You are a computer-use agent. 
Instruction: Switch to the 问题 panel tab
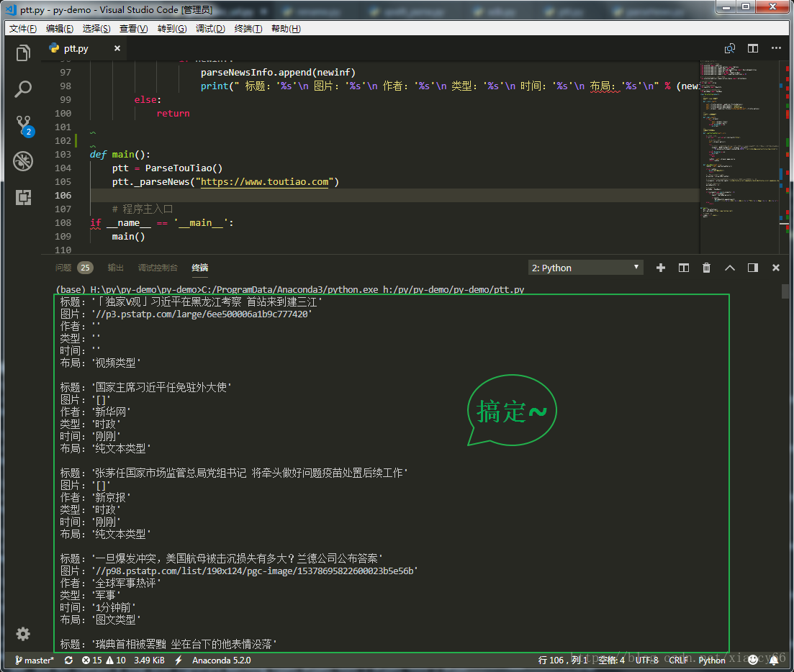click(63, 268)
